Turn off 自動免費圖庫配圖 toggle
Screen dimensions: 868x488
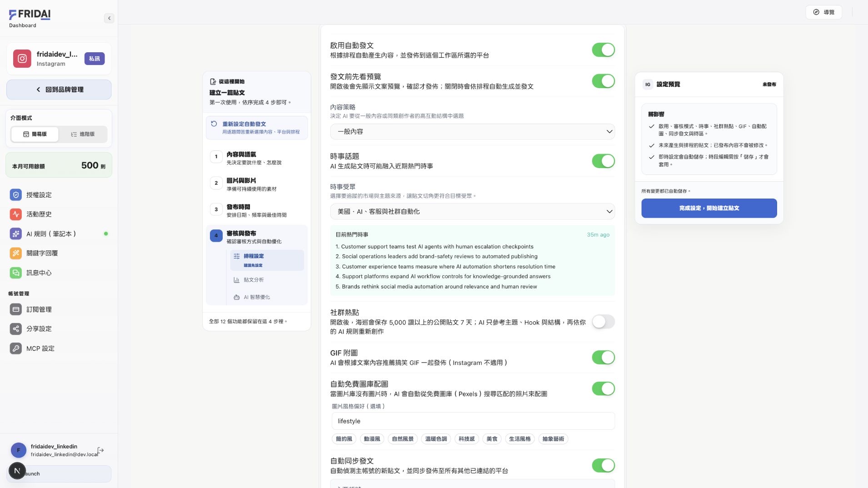coord(603,388)
